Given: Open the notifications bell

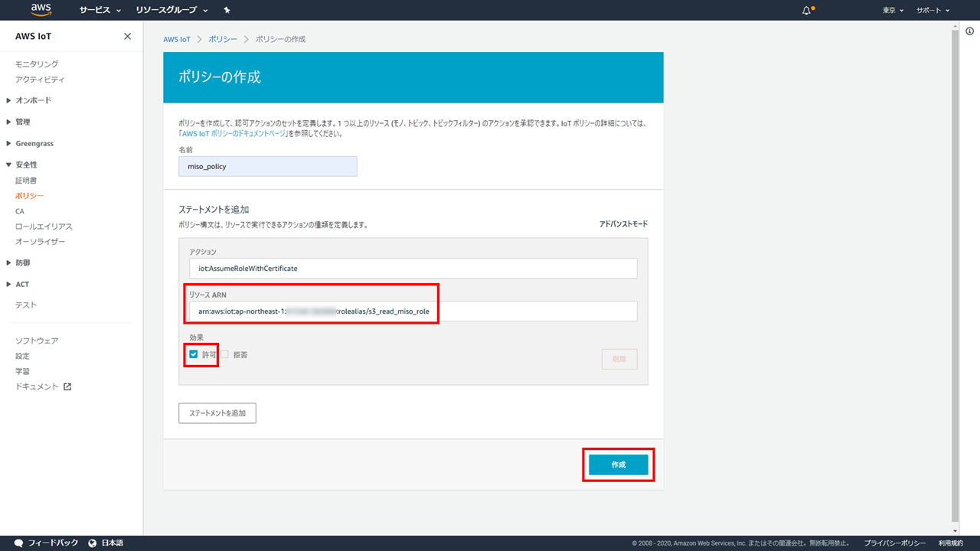Looking at the screenshot, I should click(x=806, y=11).
